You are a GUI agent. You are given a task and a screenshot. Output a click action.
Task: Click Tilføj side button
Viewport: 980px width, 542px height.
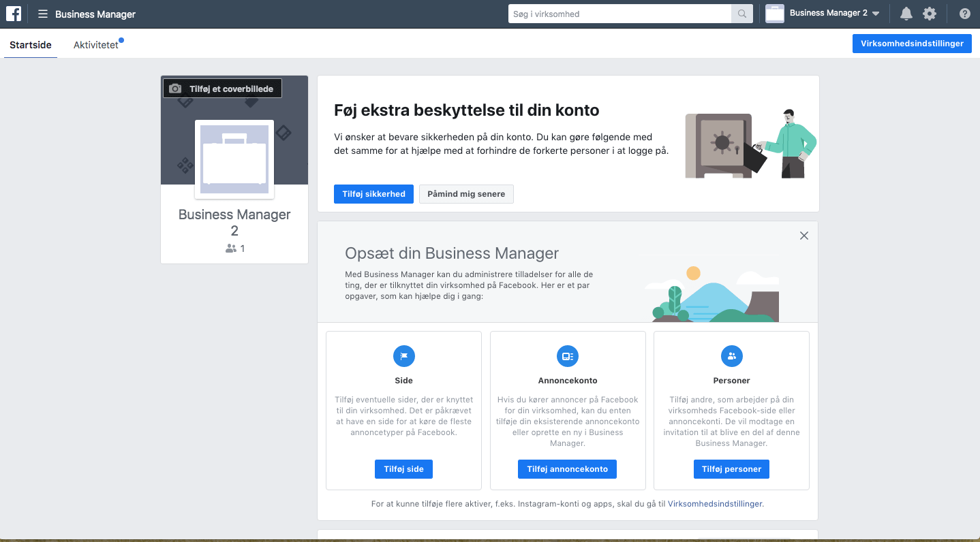pos(404,469)
